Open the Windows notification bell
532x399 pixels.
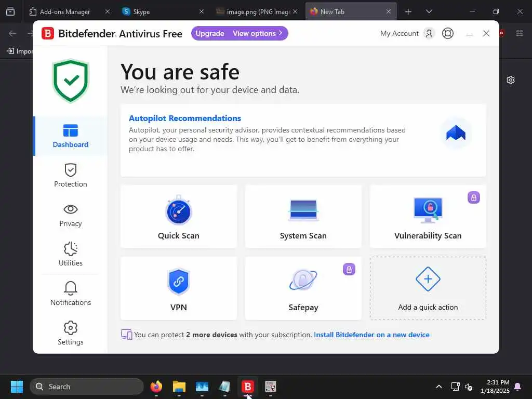coord(518,387)
